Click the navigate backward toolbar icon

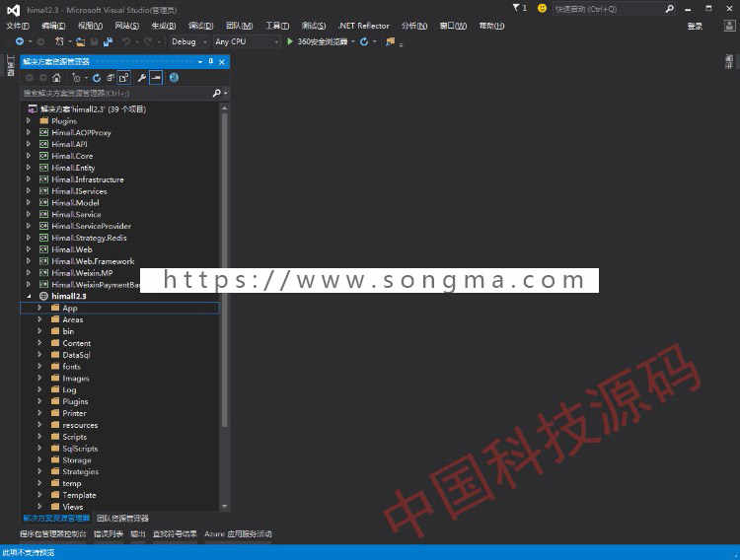coord(20,41)
